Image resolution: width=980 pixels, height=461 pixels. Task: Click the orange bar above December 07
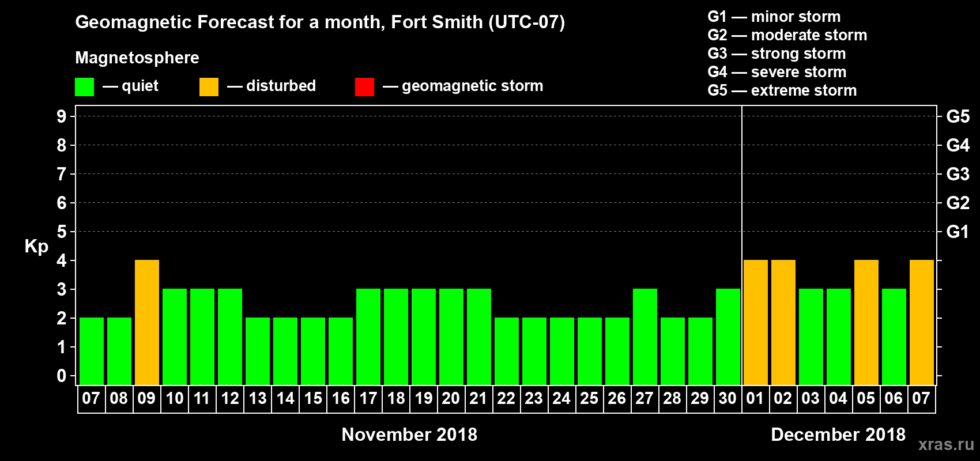point(922,323)
